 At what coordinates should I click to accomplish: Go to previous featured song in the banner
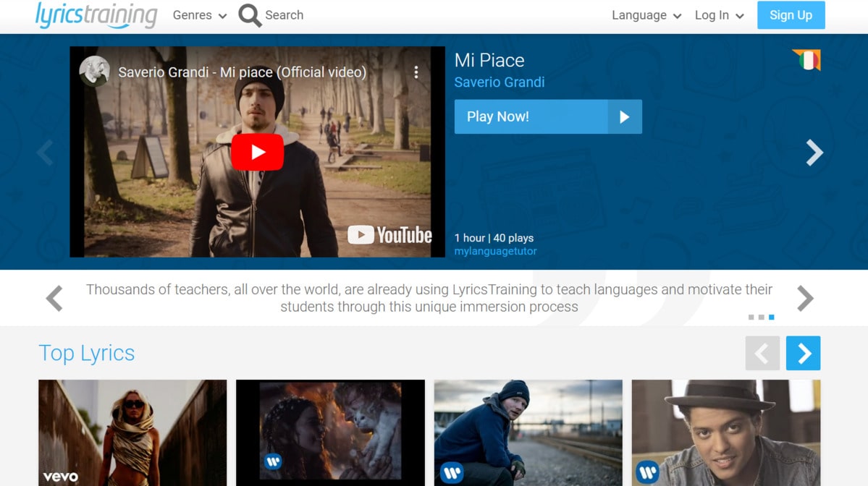pyautogui.click(x=46, y=153)
